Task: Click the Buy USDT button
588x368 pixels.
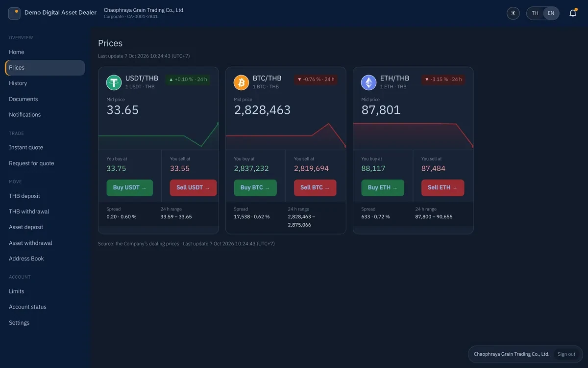Action: click(130, 188)
